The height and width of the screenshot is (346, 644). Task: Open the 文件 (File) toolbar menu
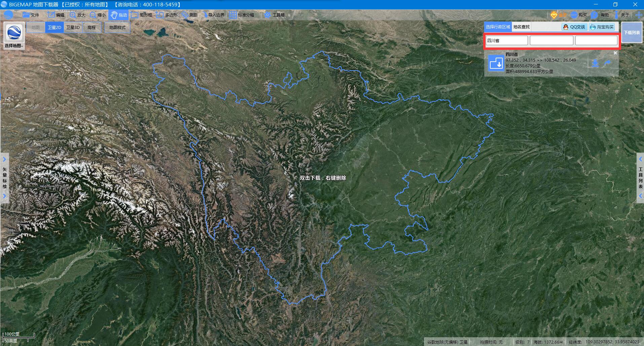click(31, 15)
